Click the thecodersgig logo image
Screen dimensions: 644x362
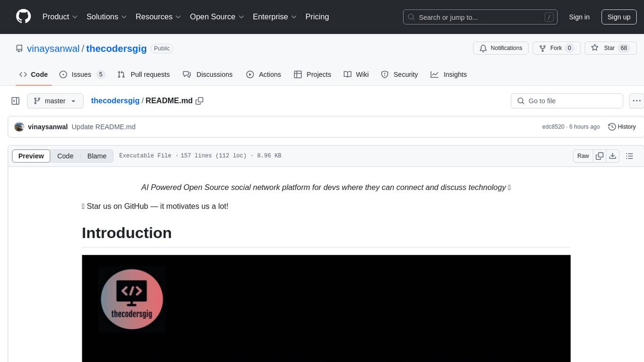[x=132, y=299]
